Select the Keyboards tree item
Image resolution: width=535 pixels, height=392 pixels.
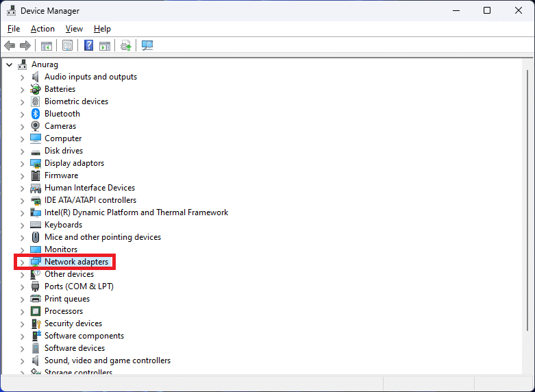[63, 225]
